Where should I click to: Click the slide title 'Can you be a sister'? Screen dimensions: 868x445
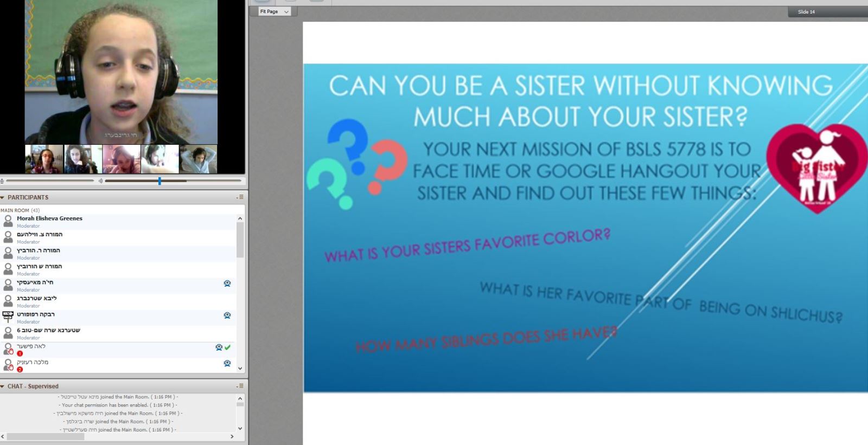580,101
